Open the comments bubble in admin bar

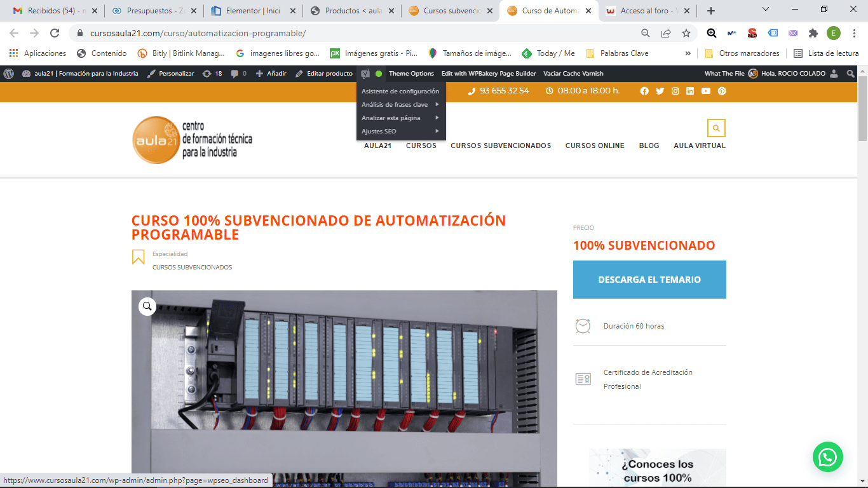click(239, 74)
